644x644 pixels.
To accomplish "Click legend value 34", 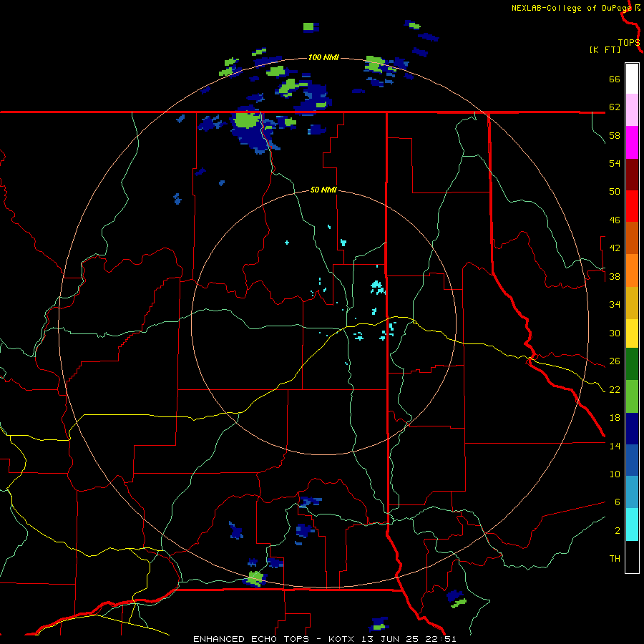I will (615, 304).
